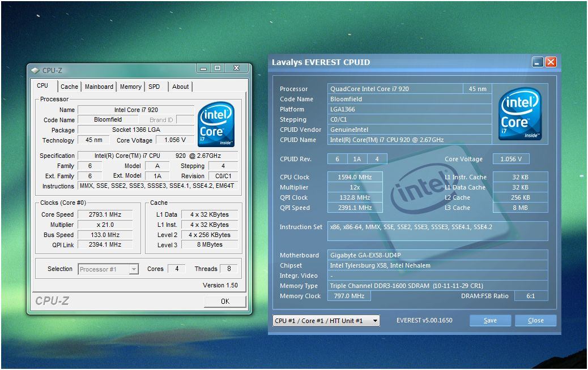
Task: Click the Memory Type value Triple Channel DDR3-1600
Action: click(437, 286)
